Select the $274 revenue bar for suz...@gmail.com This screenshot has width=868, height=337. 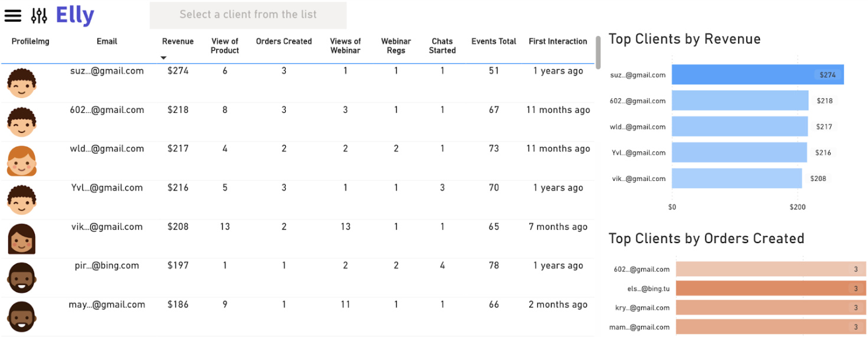[x=757, y=75]
